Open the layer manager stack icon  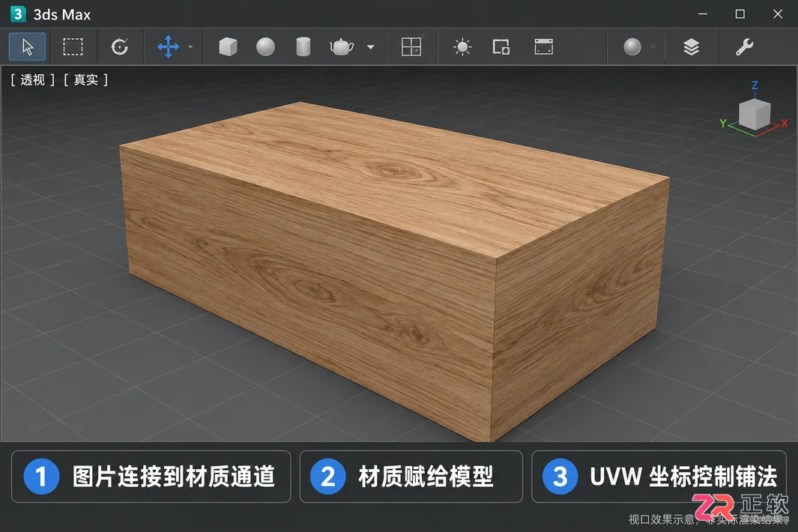[x=691, y=47]
